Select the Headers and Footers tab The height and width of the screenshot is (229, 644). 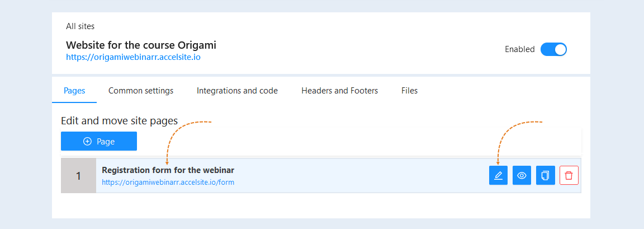340,91
